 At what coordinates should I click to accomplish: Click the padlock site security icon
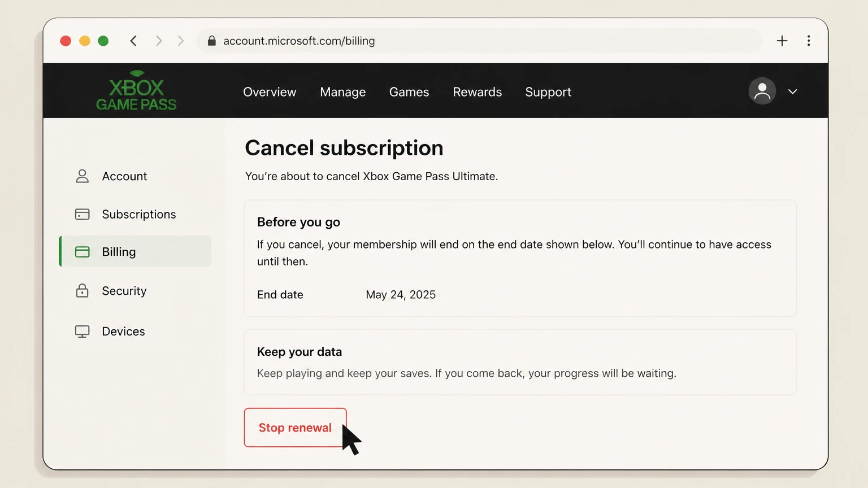point(212,41)
